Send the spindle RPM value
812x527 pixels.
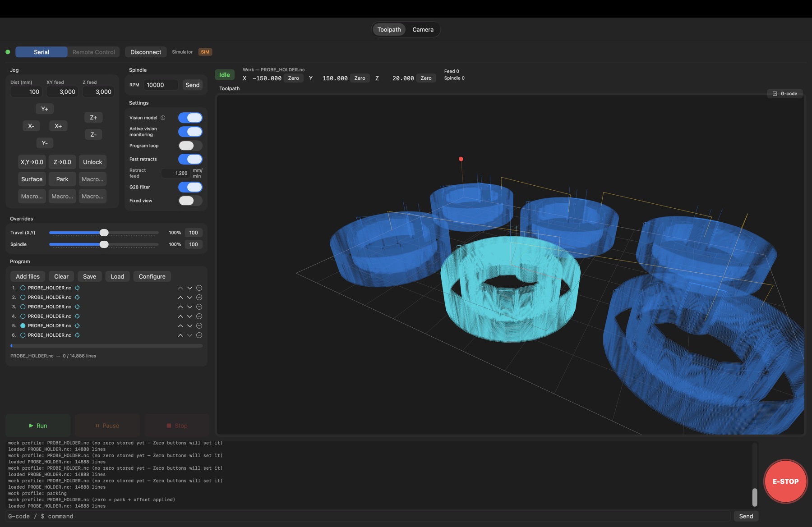(x=193, y=85)
